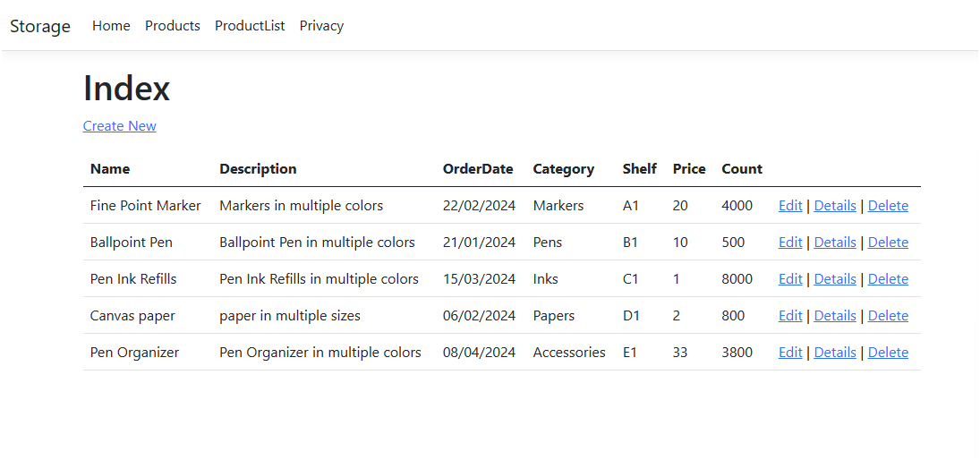This screenshot has width=980, height=460.
Task: Click shelf value C1
Action: (x=631, y=279)
